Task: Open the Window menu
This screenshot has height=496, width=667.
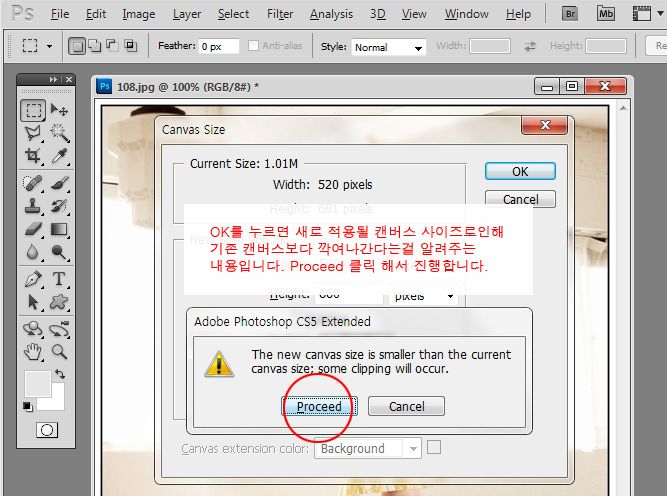Action: pos(467,14)
